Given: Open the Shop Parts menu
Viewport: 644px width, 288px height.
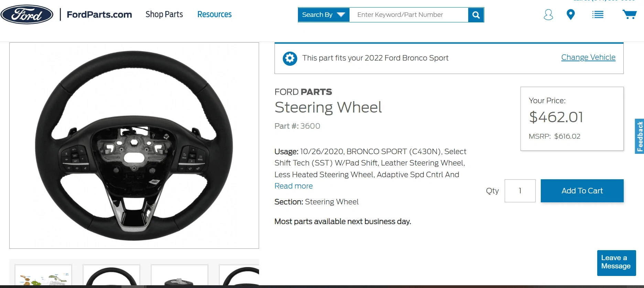Looking at the screenshot, I should [164, 14].
